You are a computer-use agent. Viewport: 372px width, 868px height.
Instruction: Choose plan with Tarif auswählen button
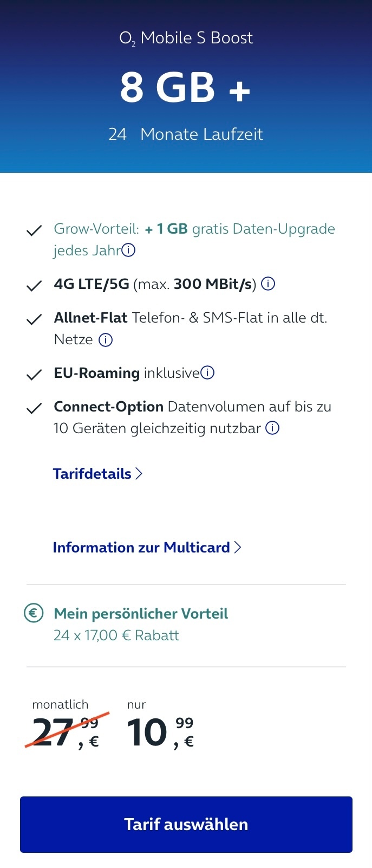186,825
